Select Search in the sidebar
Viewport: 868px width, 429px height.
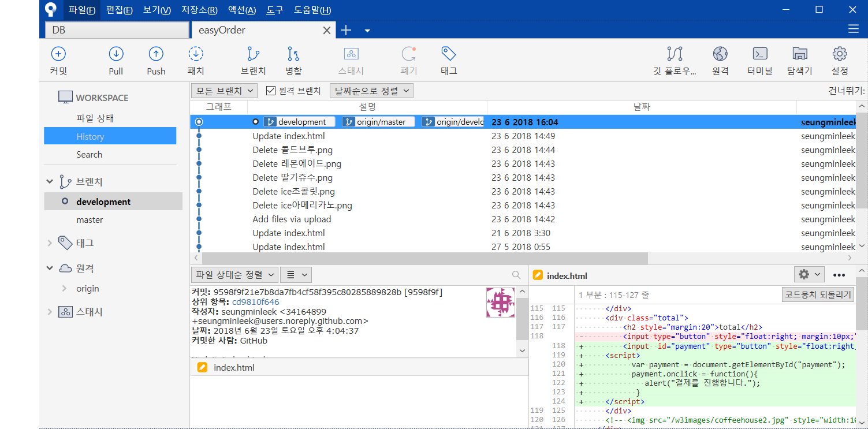point(89,155)
